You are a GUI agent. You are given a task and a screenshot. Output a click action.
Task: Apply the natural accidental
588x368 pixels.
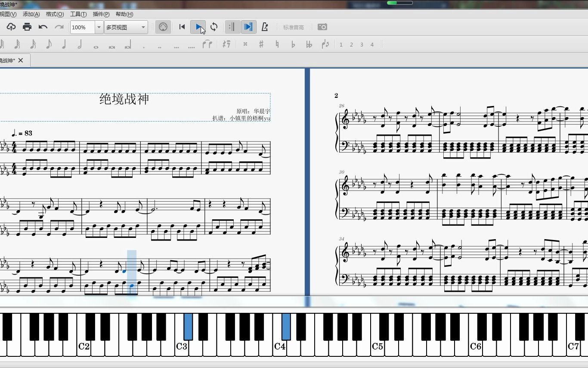click(x=277, y=44)
